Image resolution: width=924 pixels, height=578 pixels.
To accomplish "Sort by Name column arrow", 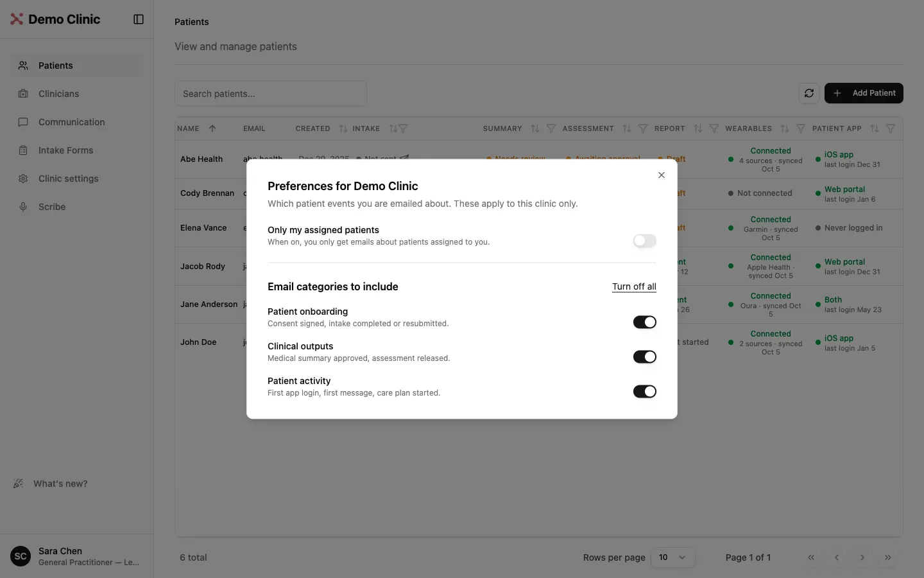I will coord(212,128).
